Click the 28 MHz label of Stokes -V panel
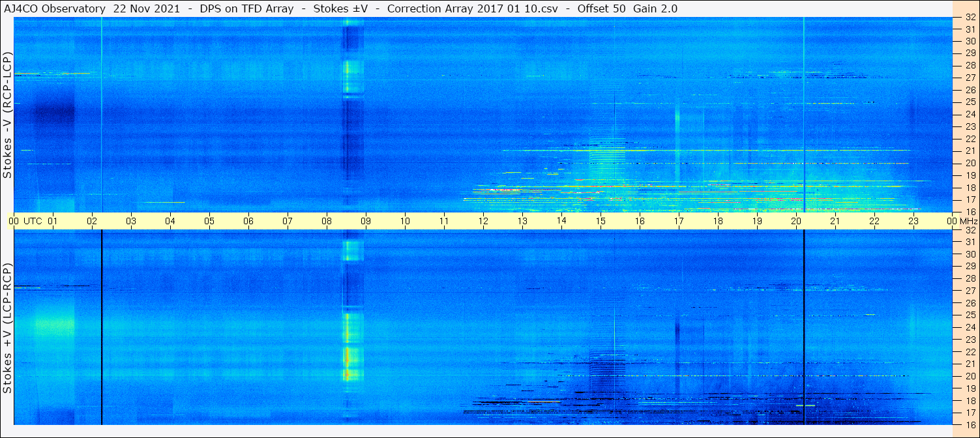 [970, 65]
